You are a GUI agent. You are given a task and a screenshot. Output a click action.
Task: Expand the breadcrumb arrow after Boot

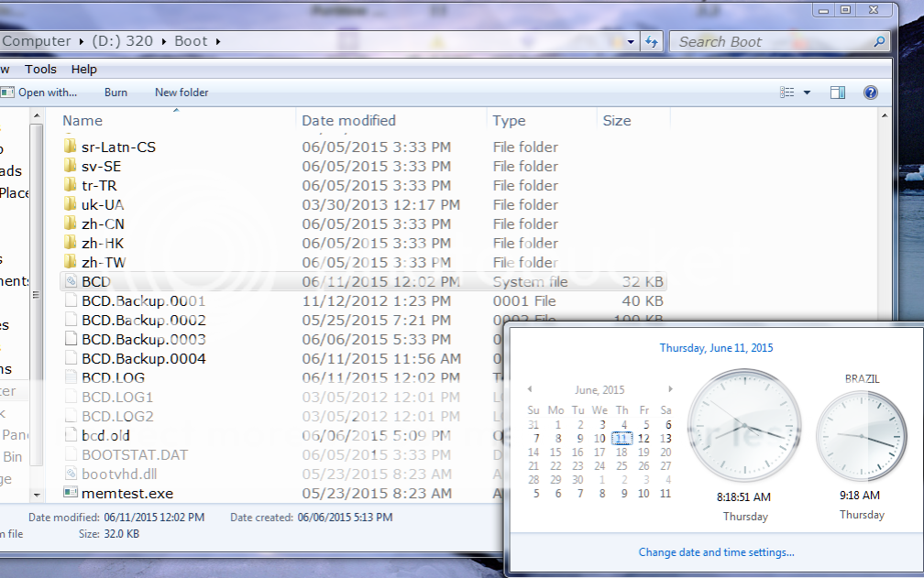pos(216,41)
